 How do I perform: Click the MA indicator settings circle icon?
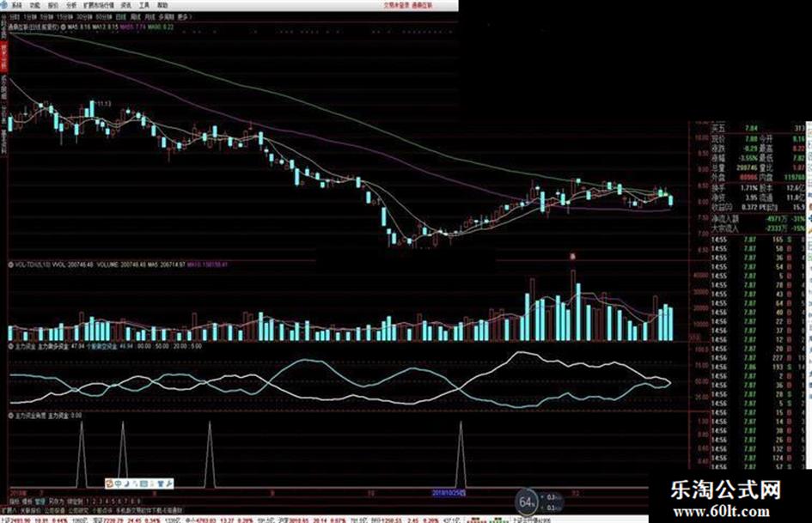pyautogui.click(x=64, y=26)
